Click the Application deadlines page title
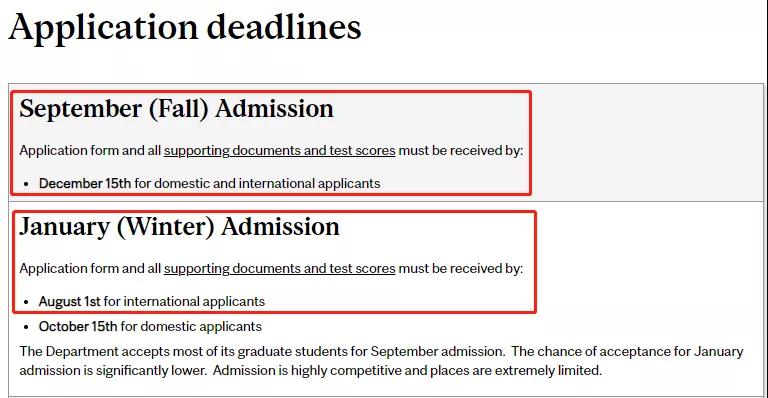This screenshot has height=398, width=768. pyautogui.click(x=185, y=28)
